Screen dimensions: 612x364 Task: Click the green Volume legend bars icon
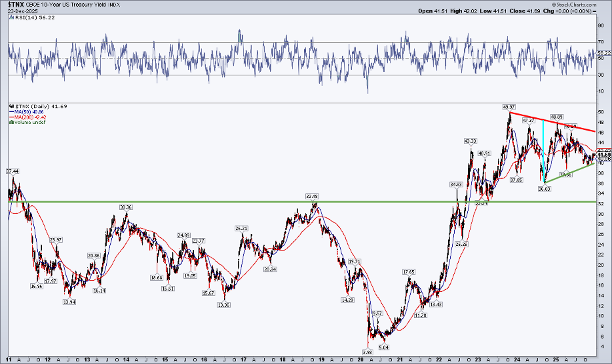(10, 122)
